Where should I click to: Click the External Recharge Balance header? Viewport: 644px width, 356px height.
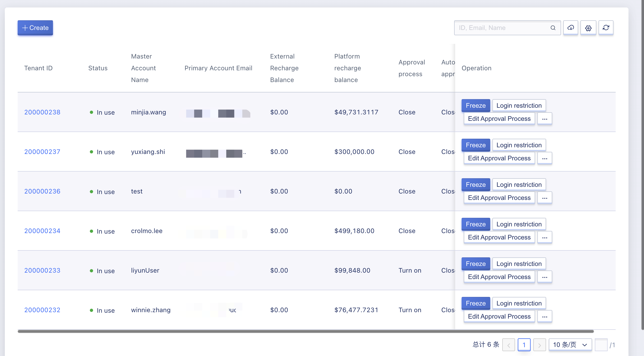[284, 68]
